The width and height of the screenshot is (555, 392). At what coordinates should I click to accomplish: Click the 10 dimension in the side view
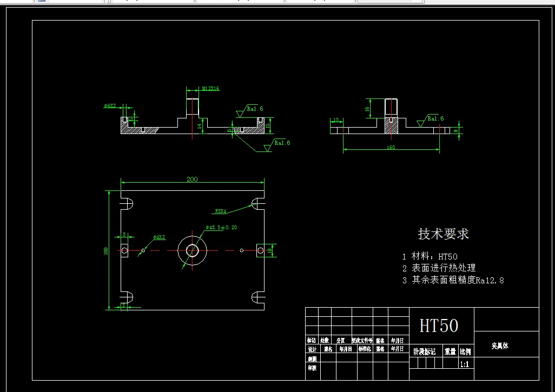coord(336,120)
